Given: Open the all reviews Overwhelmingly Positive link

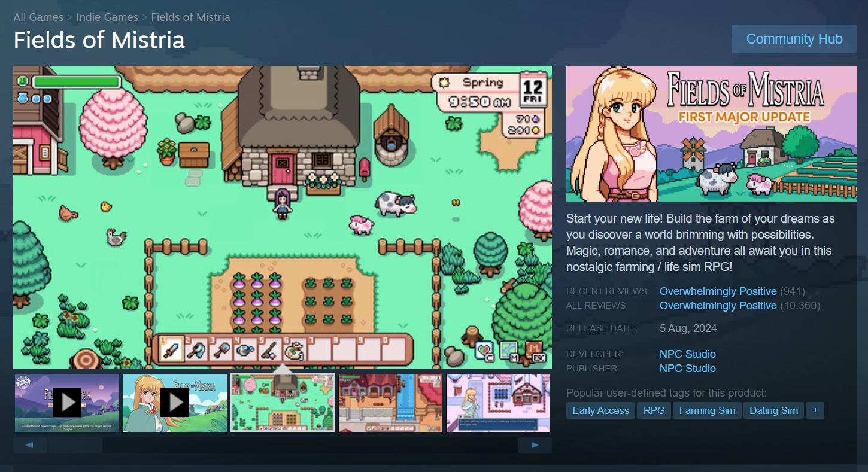Looking at the screenshot, I should (x=718, y=306).
